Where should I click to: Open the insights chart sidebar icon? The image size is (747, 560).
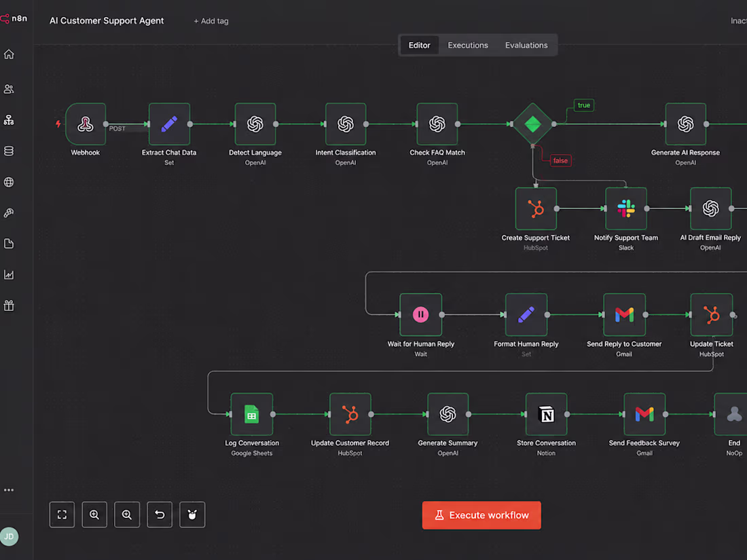pos(9,275)
